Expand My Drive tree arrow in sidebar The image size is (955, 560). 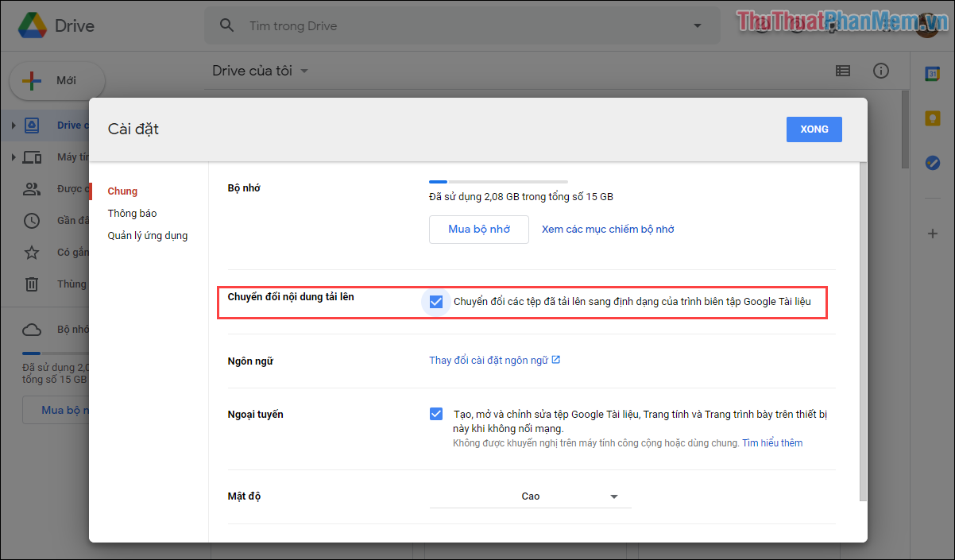[x=14, y=126]
